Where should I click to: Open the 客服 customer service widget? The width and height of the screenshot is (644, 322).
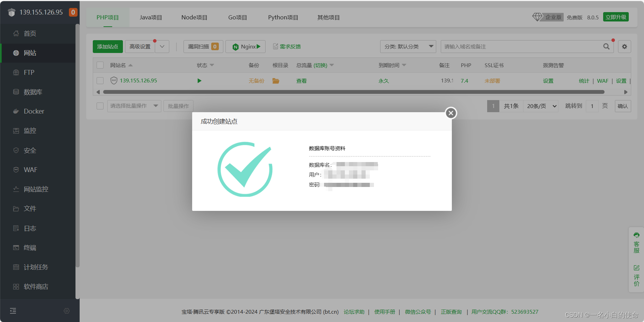636,243
